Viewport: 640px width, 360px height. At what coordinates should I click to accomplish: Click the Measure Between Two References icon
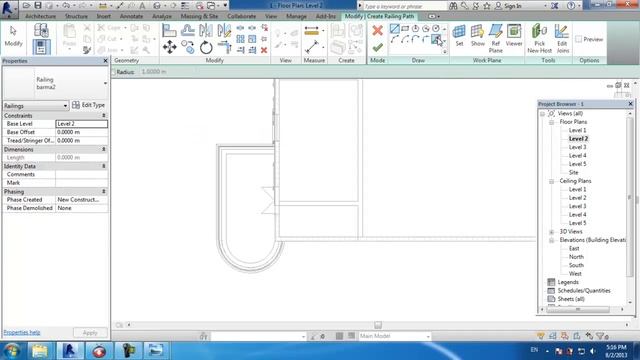[312, 47]
